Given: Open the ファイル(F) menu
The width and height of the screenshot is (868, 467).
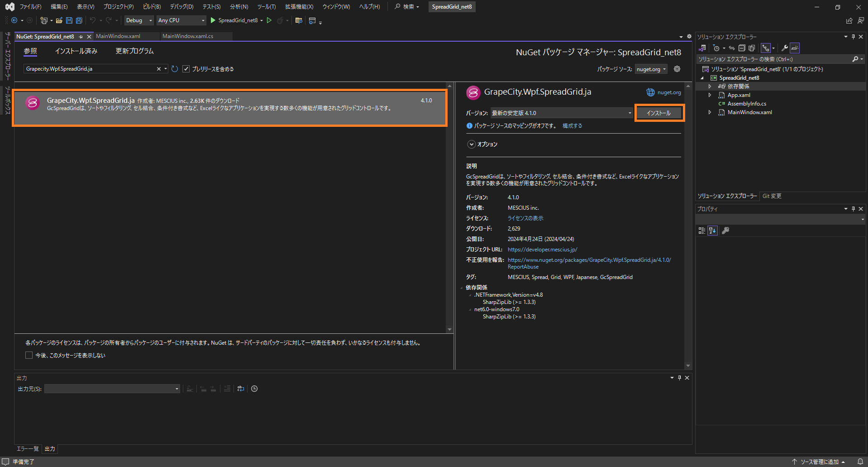Looking at the screenshot, I should point(30,7).
